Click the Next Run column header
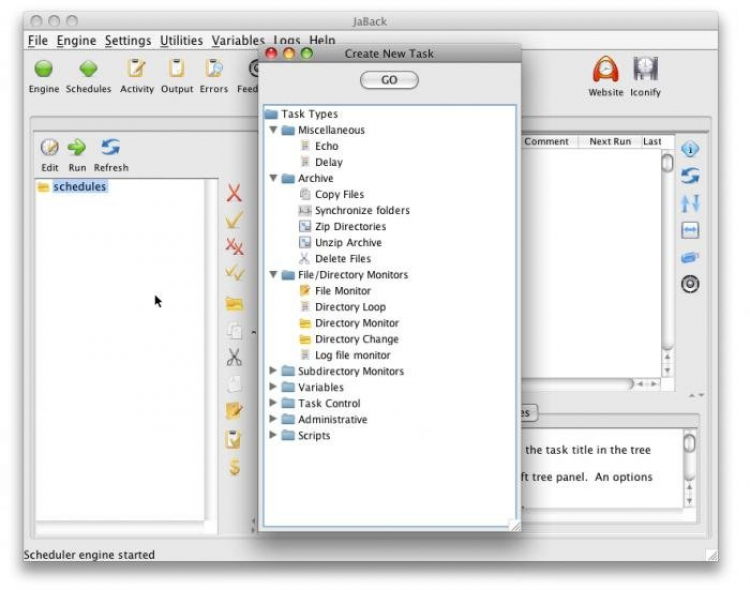Image resolution: width=750 pixels, height=590 pixels. pyautogui.click(x=610, y=142)
